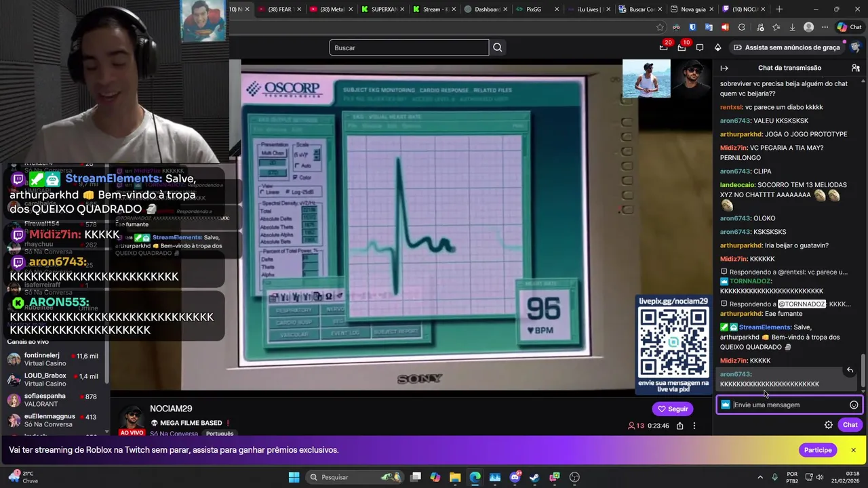Show hidden system tray icons chevron
This screenshot has height=488, width=868.
coord(759,477)
